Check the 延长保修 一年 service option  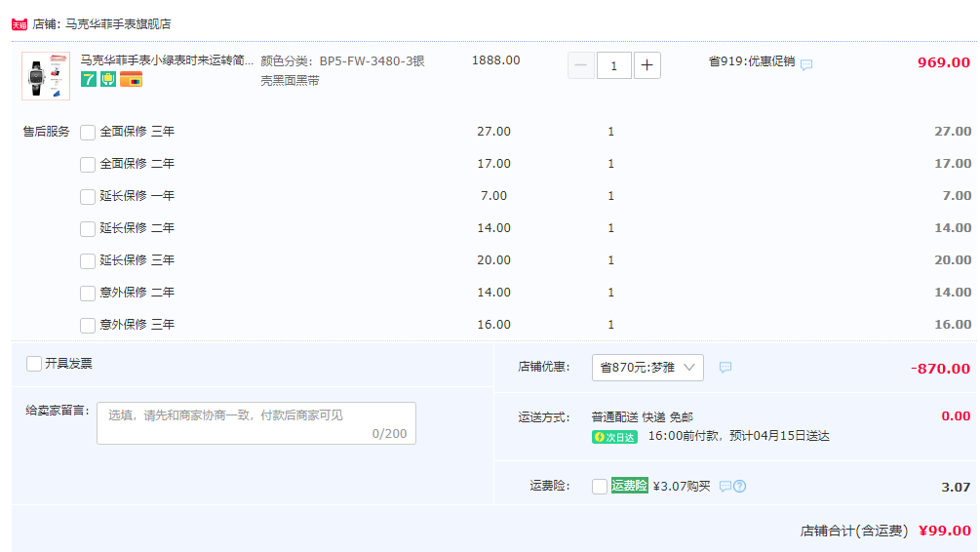pyautogui.click(x=88, y=196)
